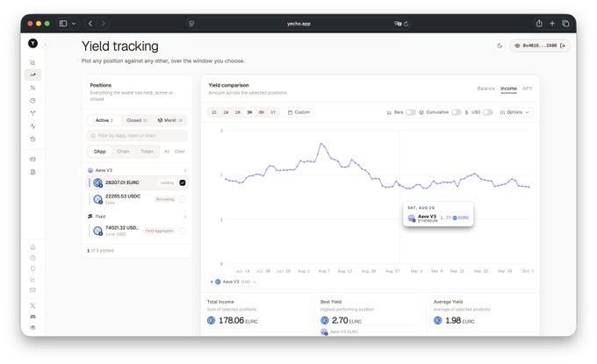597x364 pixels.
Task: Select the 1M time range
Action: (x=238, y=112)
